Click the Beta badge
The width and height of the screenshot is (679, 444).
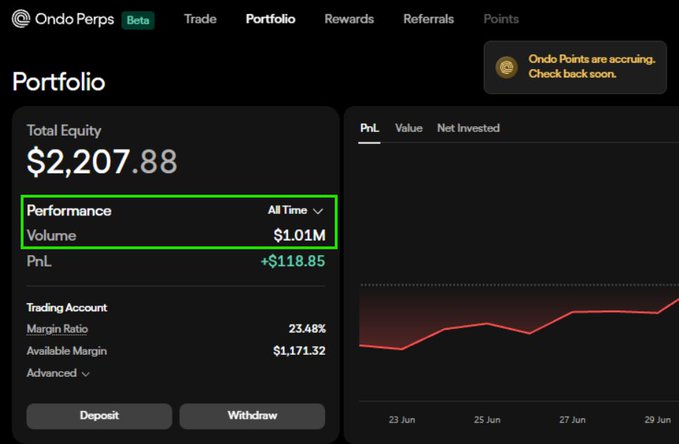click(138, 20)
